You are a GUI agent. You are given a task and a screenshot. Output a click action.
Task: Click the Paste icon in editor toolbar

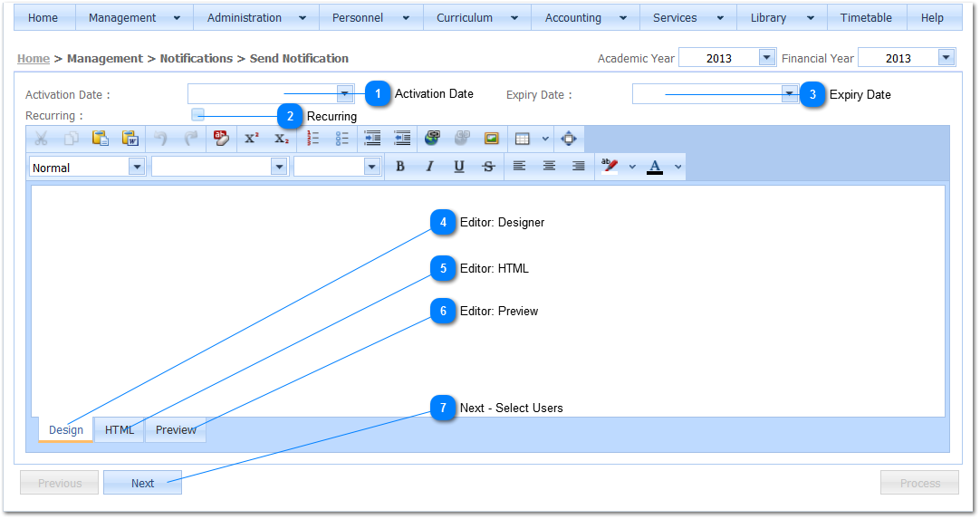[x=100, y=139]
